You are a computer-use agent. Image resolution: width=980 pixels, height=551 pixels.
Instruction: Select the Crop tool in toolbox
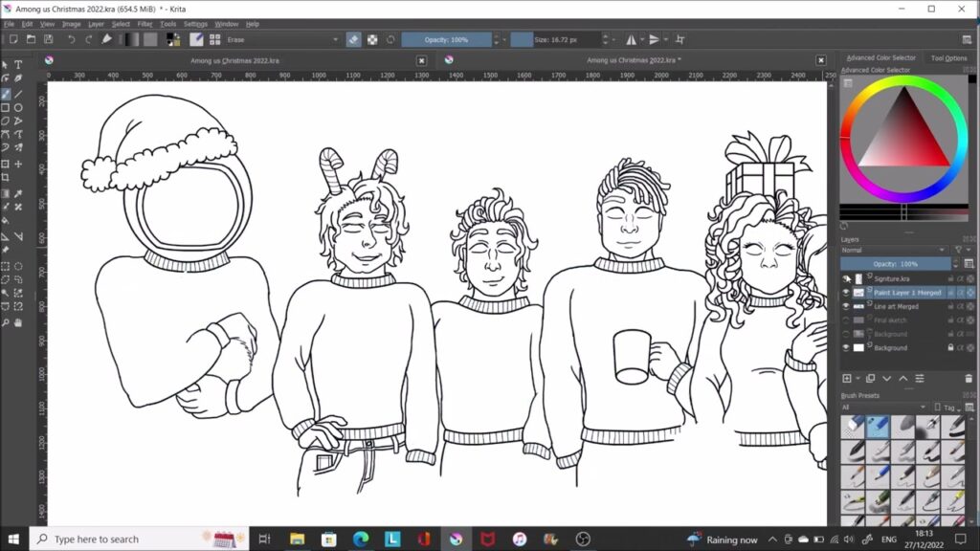click(x=6, y=177)
